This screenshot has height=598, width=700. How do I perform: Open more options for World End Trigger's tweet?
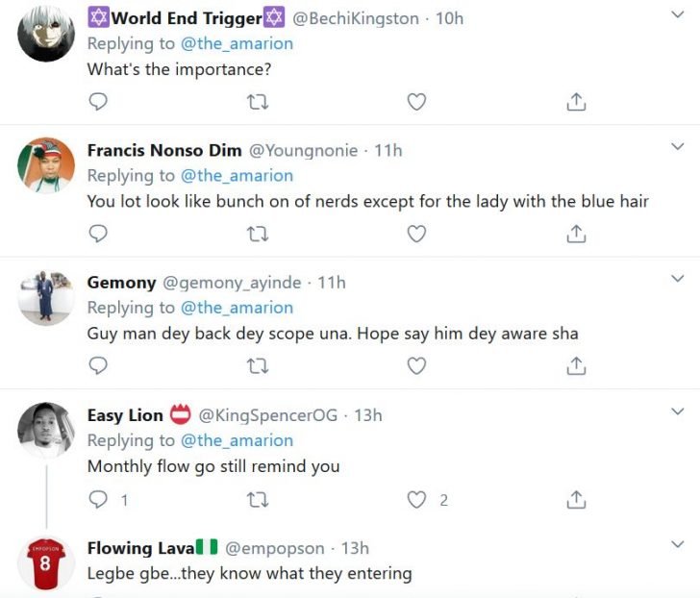(x=677, y=15)
